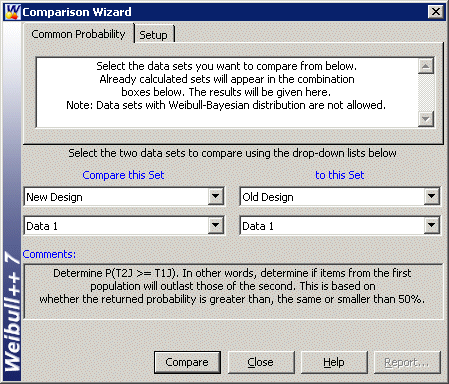Click the 'Comments:' label

49,254
